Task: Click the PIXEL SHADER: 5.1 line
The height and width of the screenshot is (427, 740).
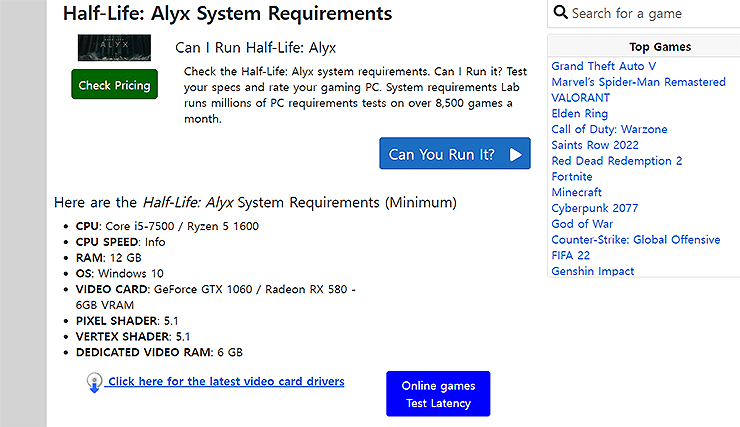Action: 127,321
